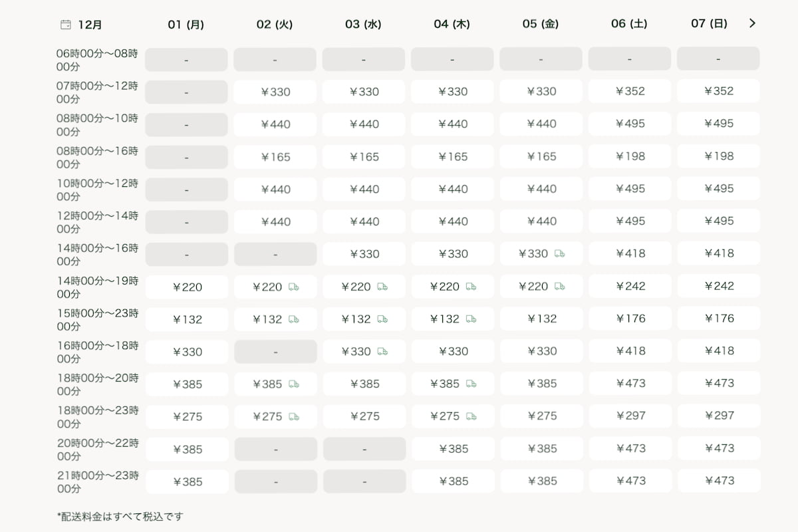Click truck icon in Thursday 18時~23時 ¥275 slot
This screenshot has width=798, height=532.
pyautogui.click(x=471, y=416)
